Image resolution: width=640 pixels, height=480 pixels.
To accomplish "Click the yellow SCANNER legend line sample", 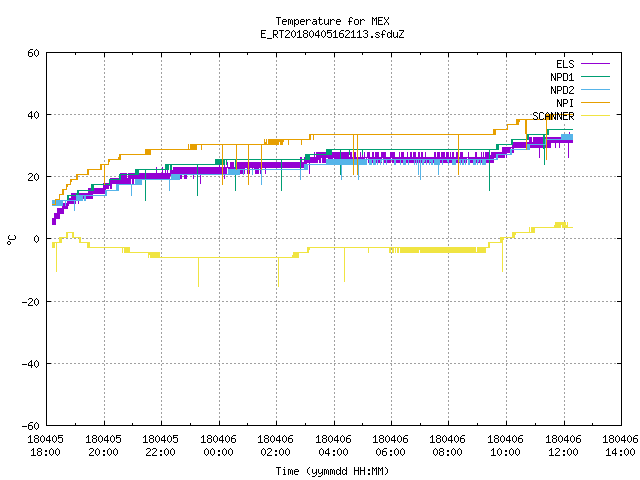I will point(595,116).
